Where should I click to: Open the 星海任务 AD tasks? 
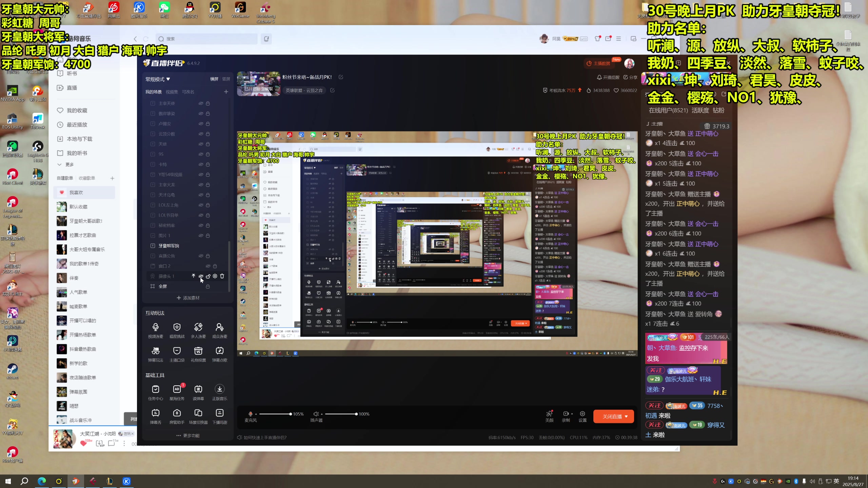click(177, 392)
